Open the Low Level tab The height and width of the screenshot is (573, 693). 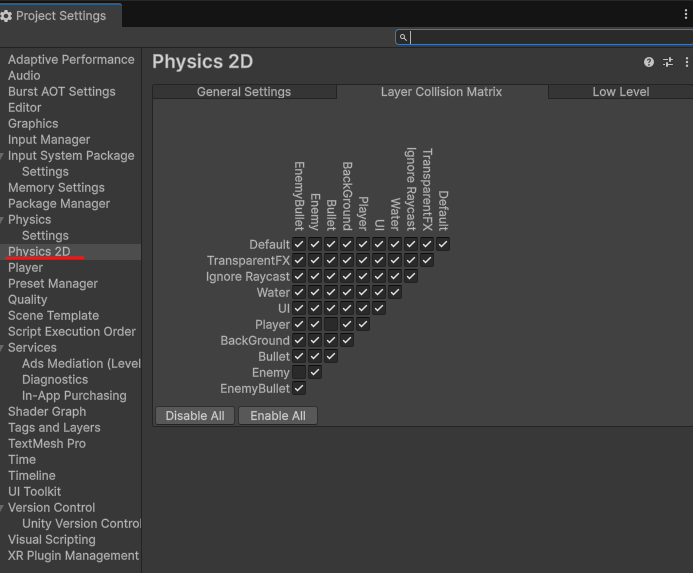(621, 92)
